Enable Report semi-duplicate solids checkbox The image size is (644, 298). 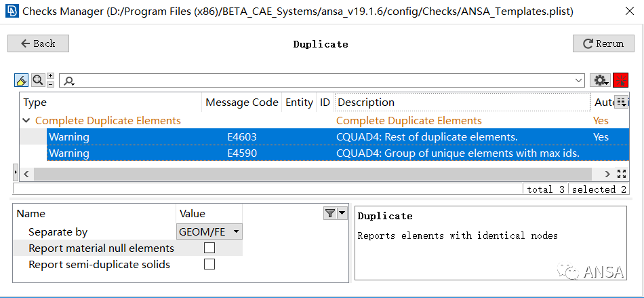[209, 264]
